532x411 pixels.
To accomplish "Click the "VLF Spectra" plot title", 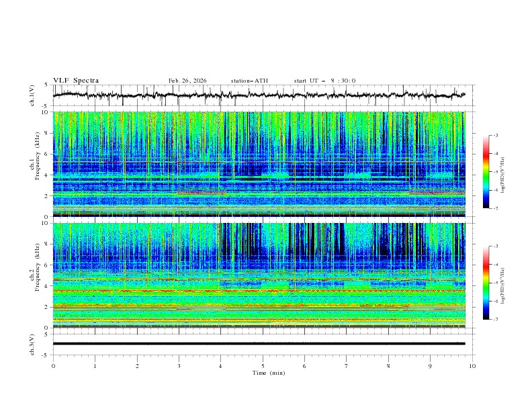I will point(76,81).
